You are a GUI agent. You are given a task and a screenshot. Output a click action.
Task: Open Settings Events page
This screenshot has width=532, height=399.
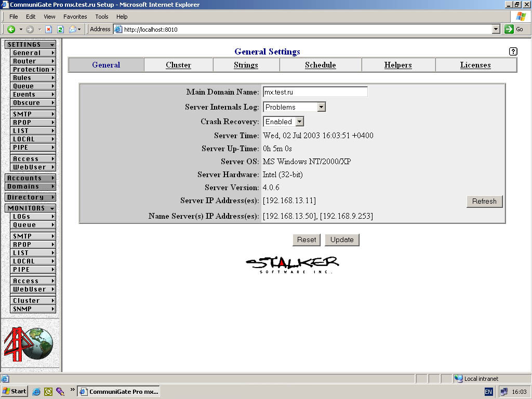tap(33, 95)
